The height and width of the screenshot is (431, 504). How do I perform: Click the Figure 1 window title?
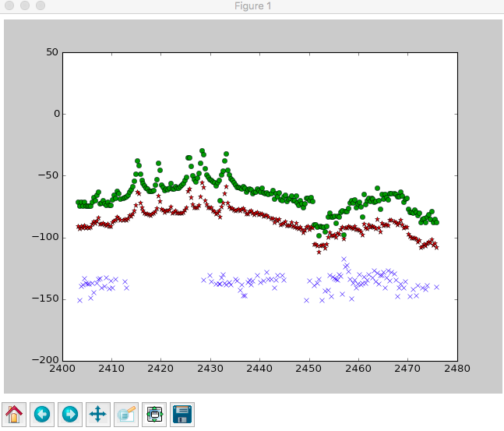coord(253,6)
